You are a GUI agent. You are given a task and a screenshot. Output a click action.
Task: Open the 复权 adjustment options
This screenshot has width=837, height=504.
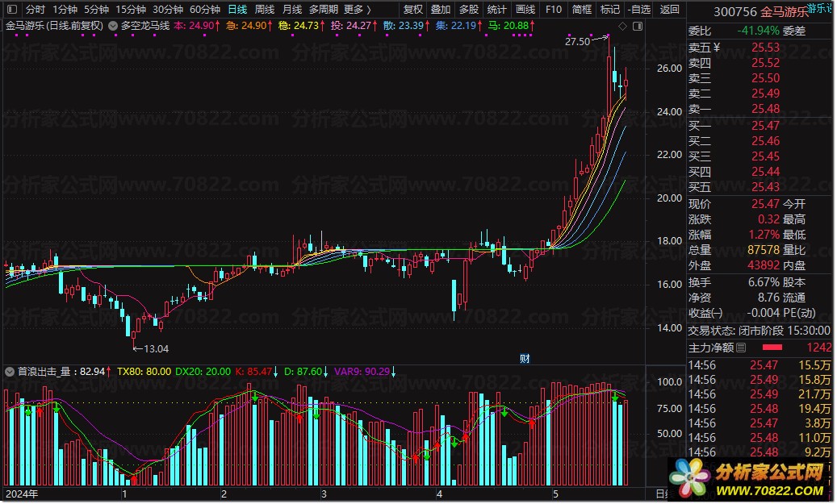pyautogui.click(x=412, y=9)
